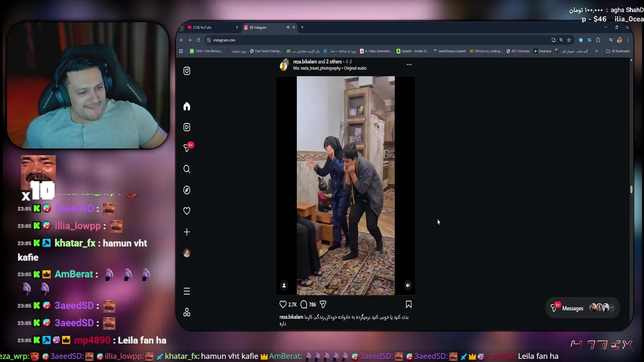Image resolution: width=644 pixels, height=362 pixels.
Task: Mute the Instagram tab audio indicator
Action: point(288,27)
